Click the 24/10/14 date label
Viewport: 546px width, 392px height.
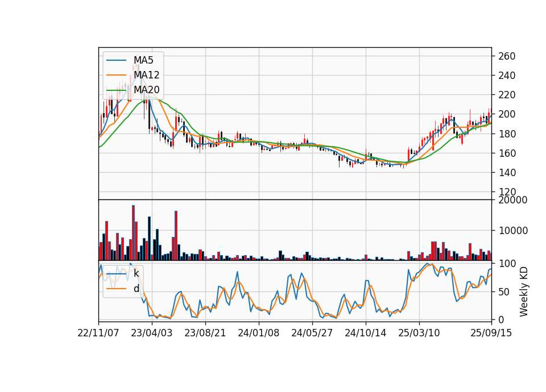366,333
